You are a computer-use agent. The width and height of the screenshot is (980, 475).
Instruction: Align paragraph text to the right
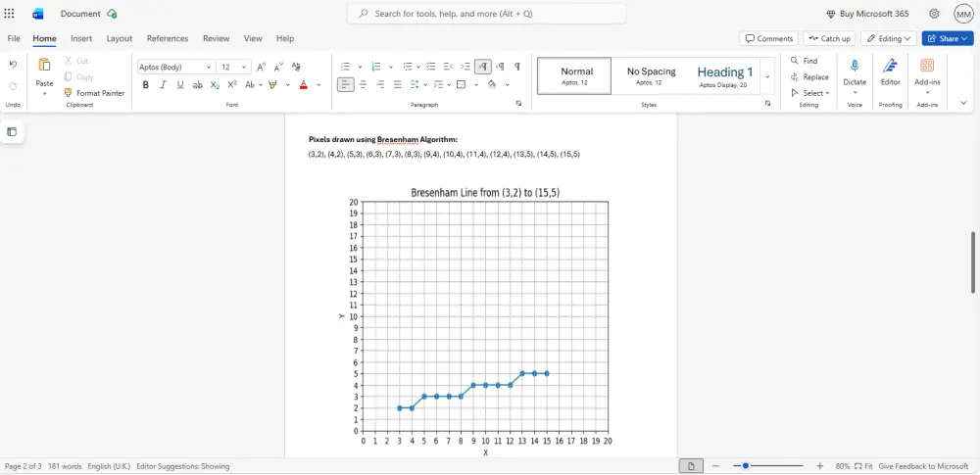(x=380, y=84)
